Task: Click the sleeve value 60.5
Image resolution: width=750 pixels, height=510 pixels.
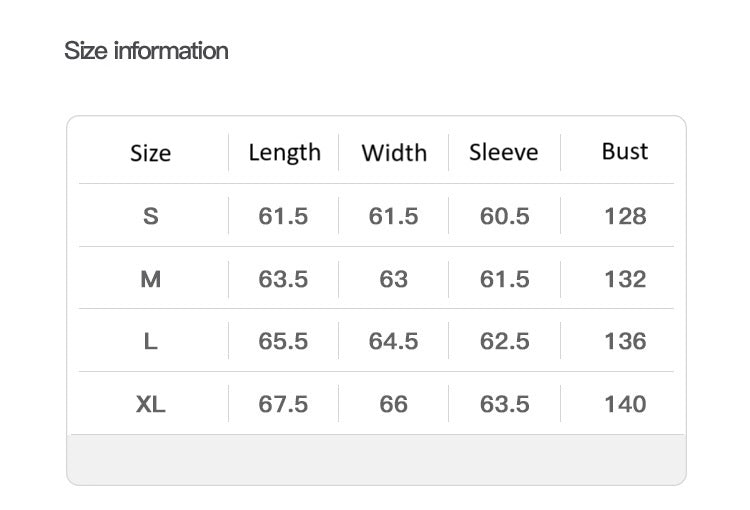Action: (x=504, y=216)
